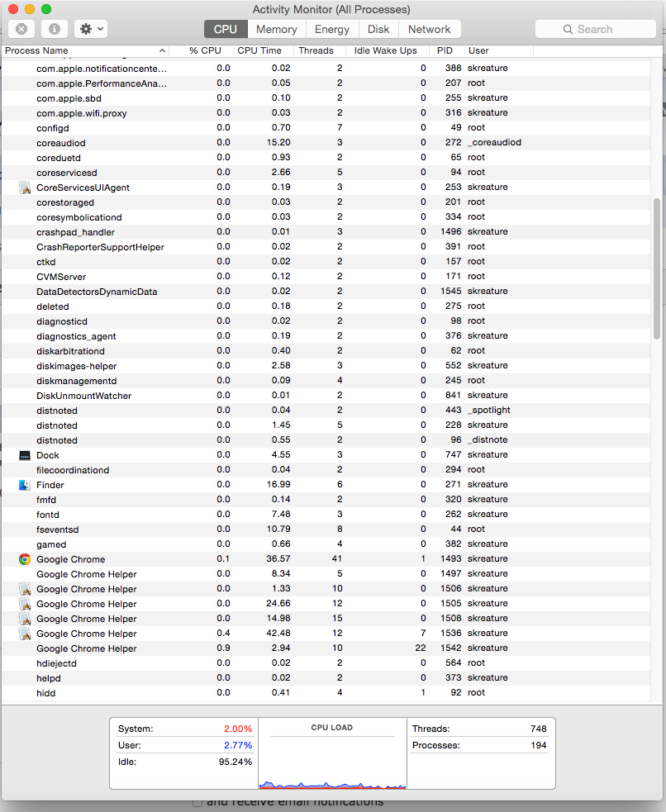Sort by the PID column header
Image resolution: width=666 pixels, height=812 pixels.
(445, 50)
